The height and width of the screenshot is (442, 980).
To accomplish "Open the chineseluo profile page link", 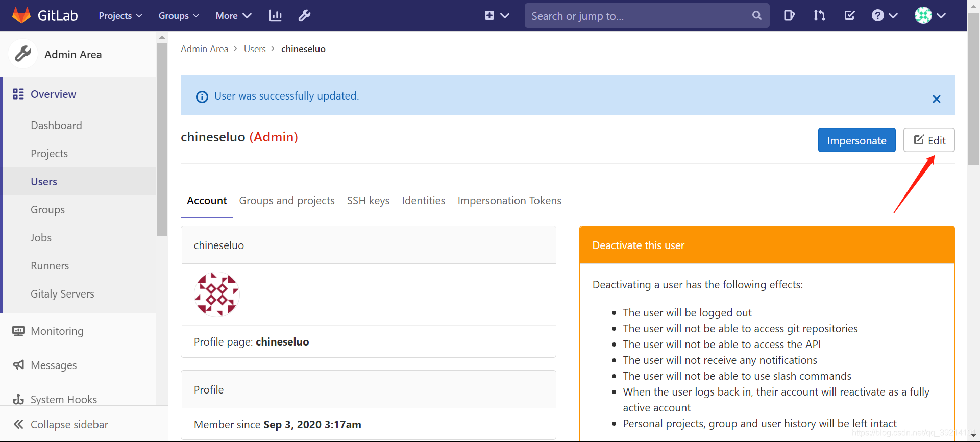I will click(282, 342).
